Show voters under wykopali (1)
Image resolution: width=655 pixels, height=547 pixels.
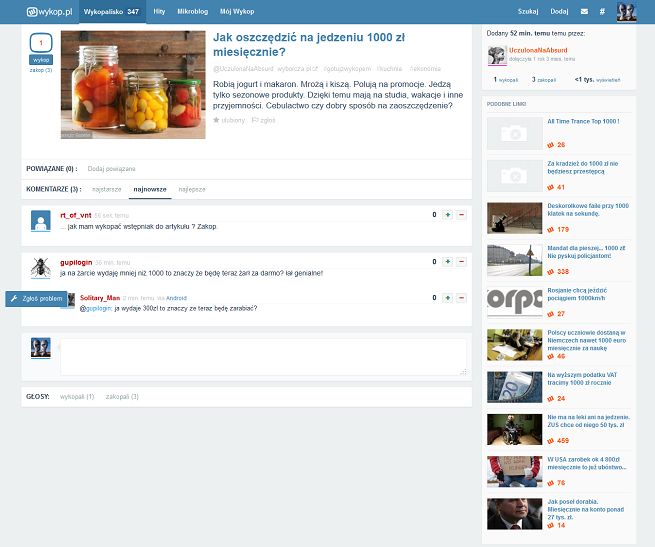(77, 397)
